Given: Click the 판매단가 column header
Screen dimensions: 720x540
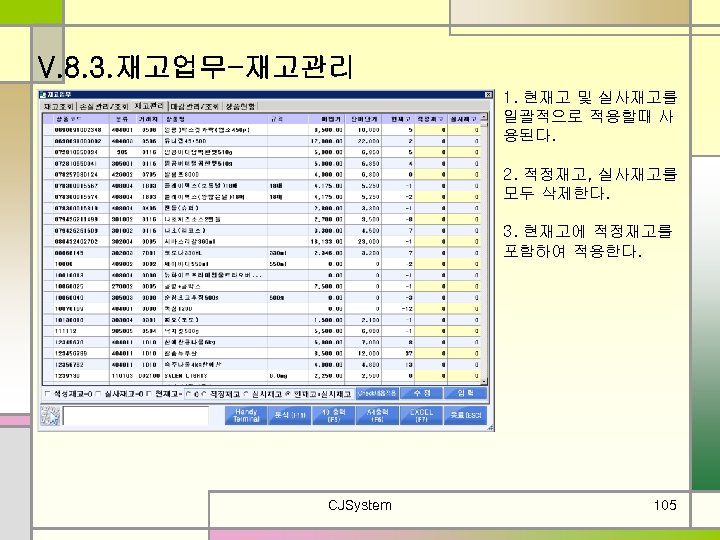Looking at the screenshot, I should coord(363,119).
